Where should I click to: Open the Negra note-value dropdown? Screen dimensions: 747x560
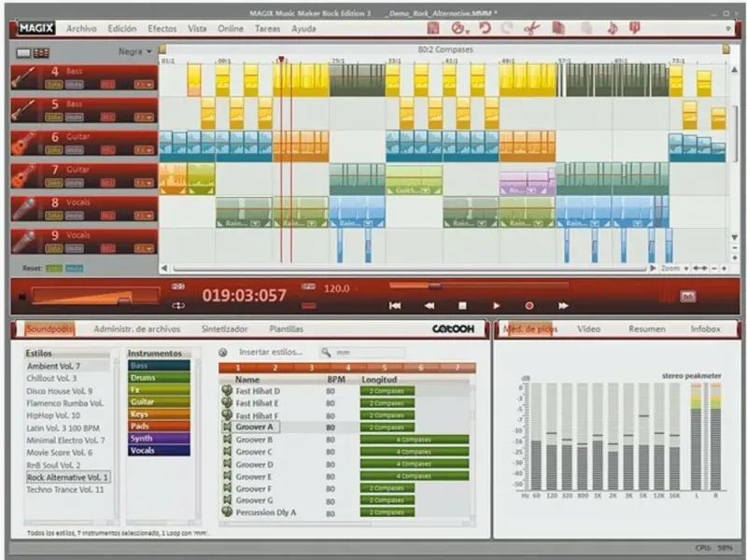134,51
